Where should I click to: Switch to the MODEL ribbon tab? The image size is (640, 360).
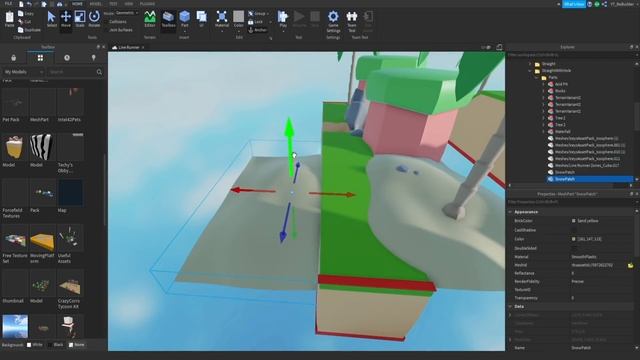pyautogui.click(x=96, y=4)
